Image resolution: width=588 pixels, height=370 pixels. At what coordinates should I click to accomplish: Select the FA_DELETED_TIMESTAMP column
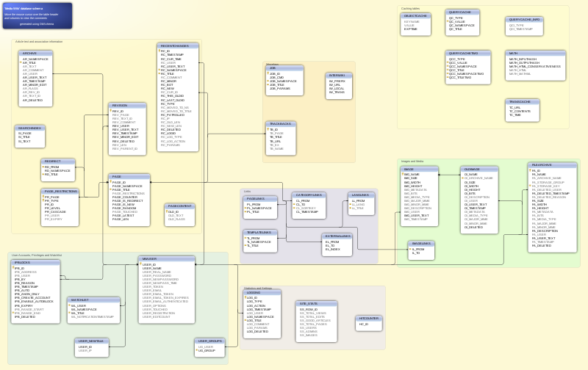pos(551,193)
